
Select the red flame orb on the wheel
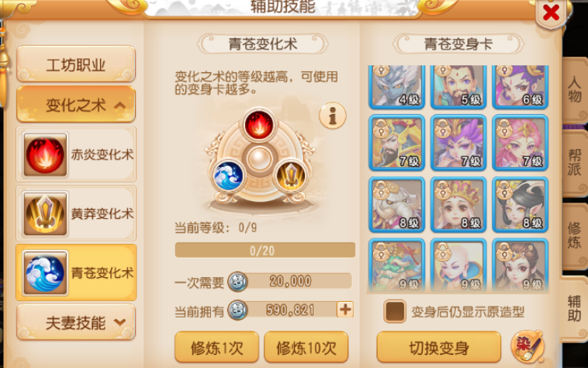click(259, 125)
